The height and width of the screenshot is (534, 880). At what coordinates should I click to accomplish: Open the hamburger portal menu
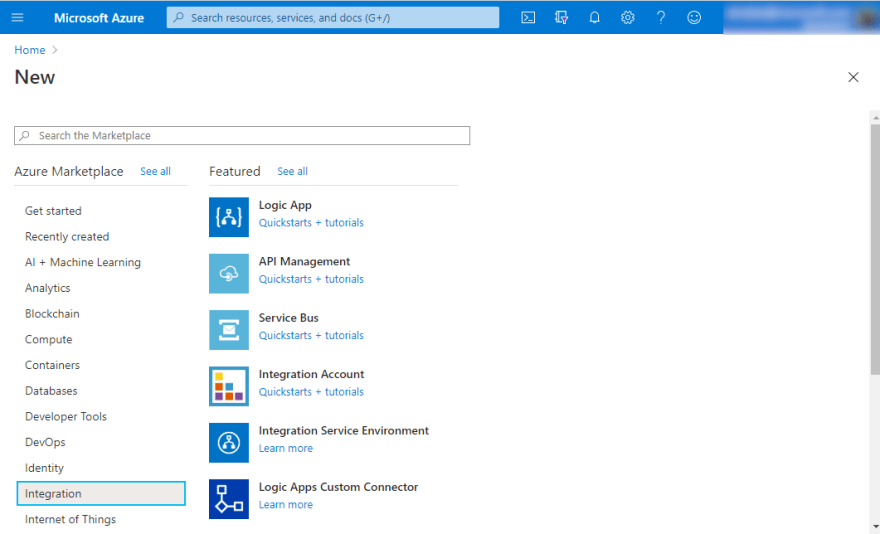pyautogui.click(x=17, y=17)
